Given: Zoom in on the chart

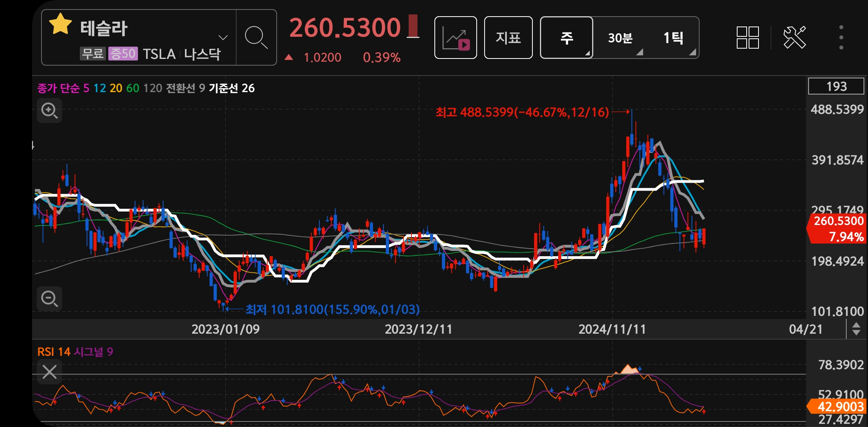Looking at the screenshot, I should (x=49, y=111).
